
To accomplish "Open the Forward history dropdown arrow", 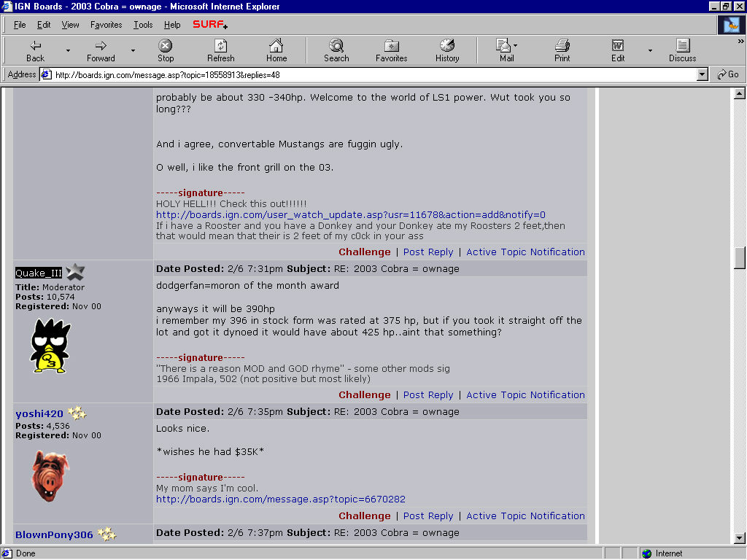I will point(133,50).
